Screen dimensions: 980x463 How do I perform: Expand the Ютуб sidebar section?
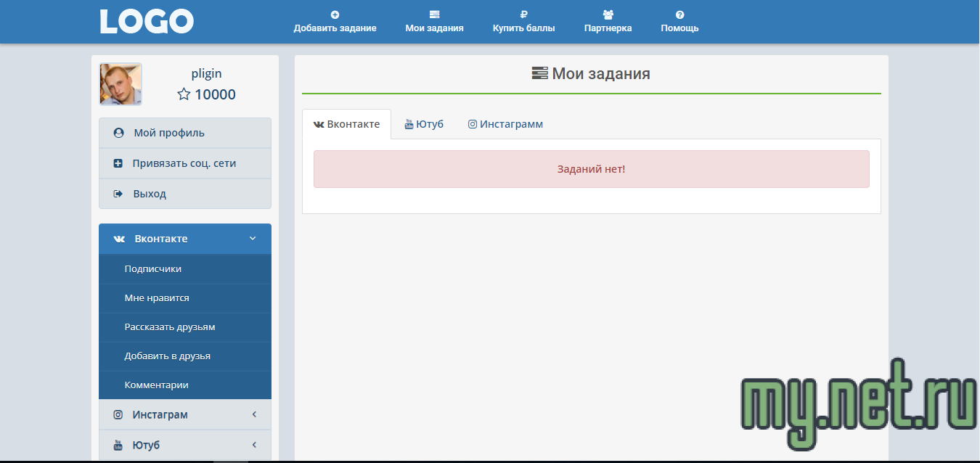click(x=254, y=445)
